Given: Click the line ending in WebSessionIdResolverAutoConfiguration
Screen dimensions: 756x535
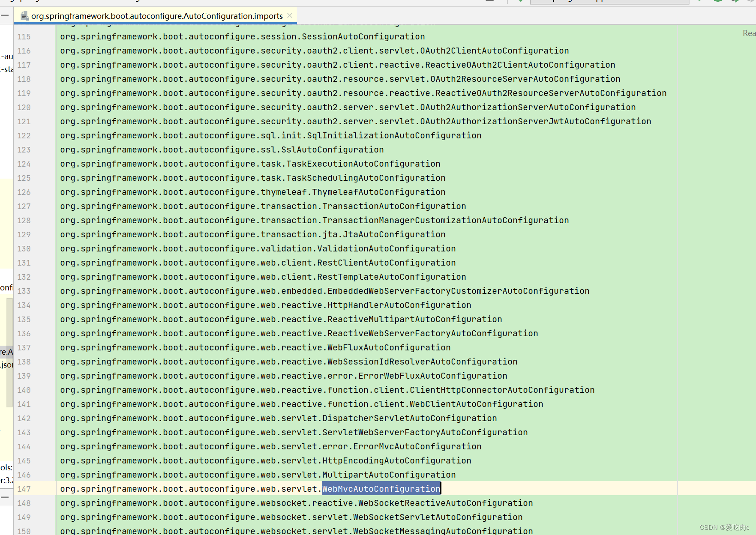Looking at the screenshot, I should pyautogui.click(x=289, y=362).
